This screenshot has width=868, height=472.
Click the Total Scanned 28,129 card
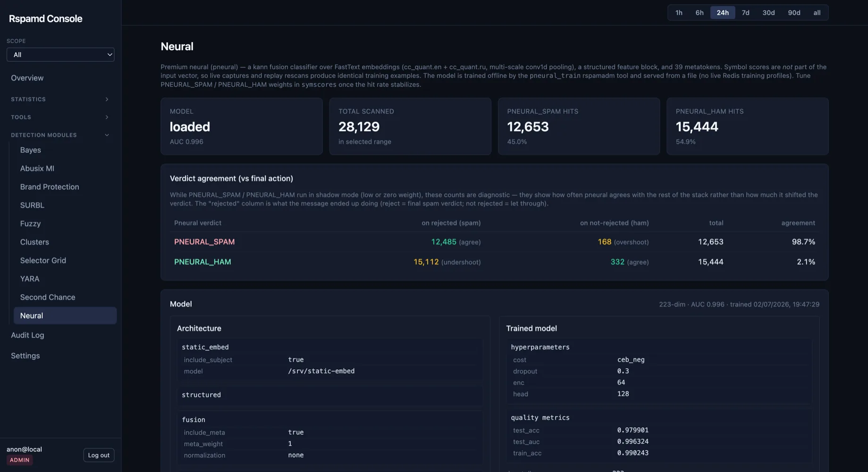click(410, 126)
